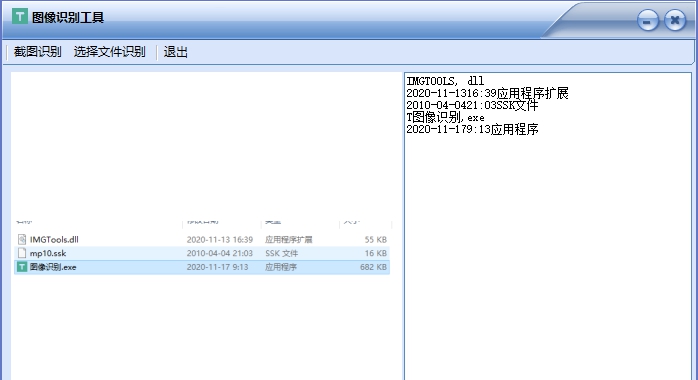
Task: Click result line 2020-11-1316:39应用程序扩展
Action: pos(487,93)
